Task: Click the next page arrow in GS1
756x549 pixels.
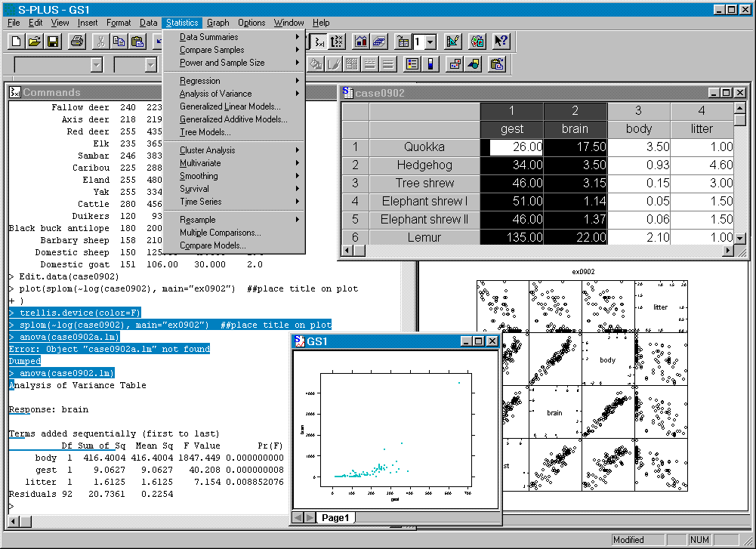Action: coord(310,518)
